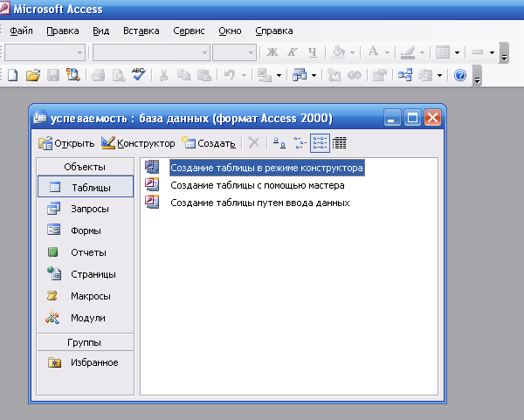This screenshot has width=524, height=420.
Task: Click the Delete X icon in database window
Action: tap(254, 143)
